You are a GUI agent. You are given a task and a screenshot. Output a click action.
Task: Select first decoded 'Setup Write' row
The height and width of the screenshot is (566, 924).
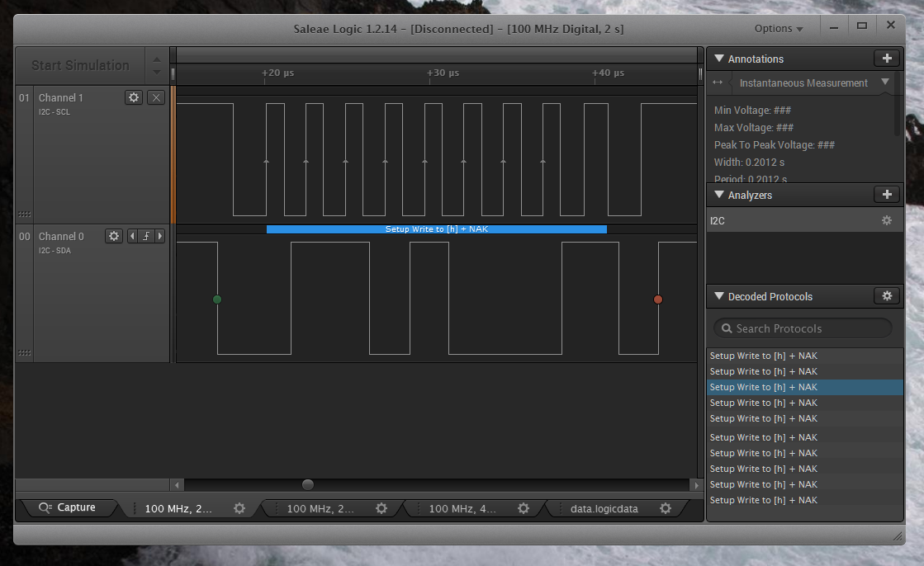click(804, 356)
